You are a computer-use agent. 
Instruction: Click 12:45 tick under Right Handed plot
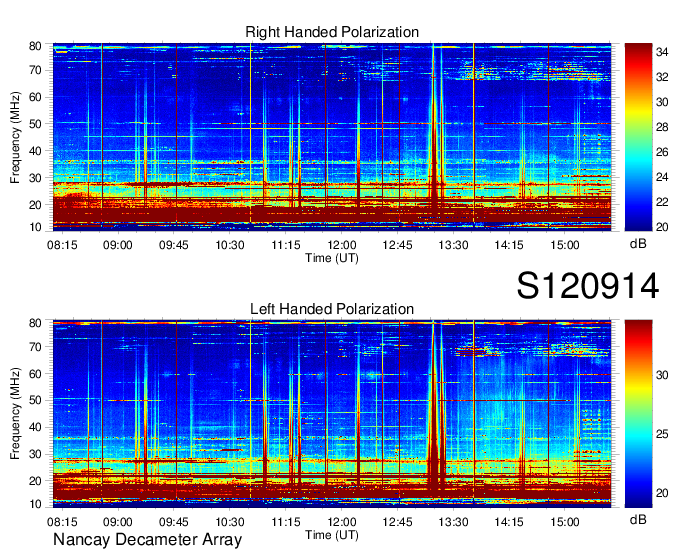click(x=397, y=245)
